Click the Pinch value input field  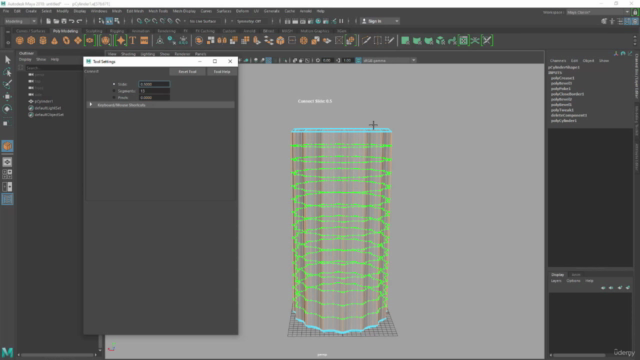click(154, 98)
